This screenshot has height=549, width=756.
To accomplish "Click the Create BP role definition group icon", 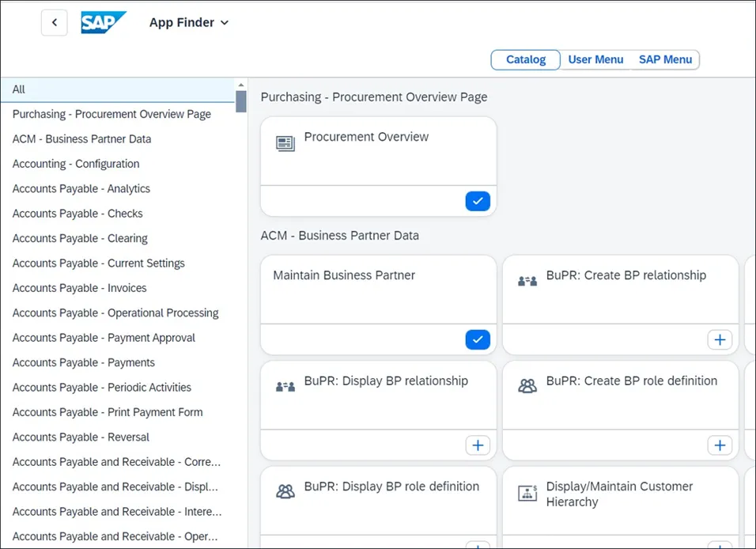I will point(527,386).
